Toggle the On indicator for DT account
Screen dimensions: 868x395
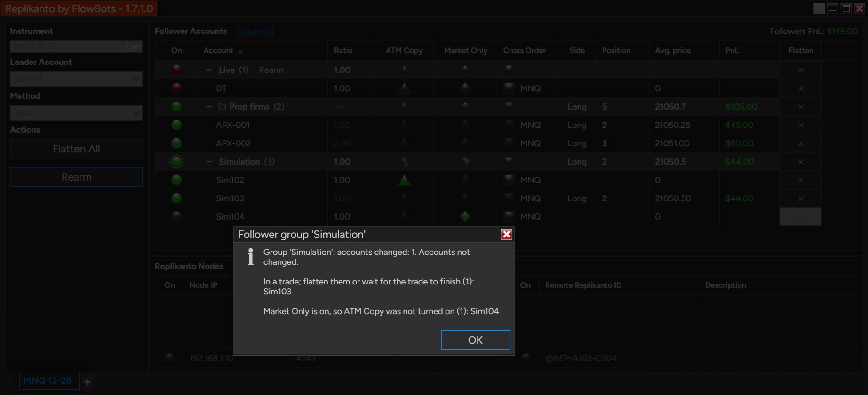[x=176, y=88]
